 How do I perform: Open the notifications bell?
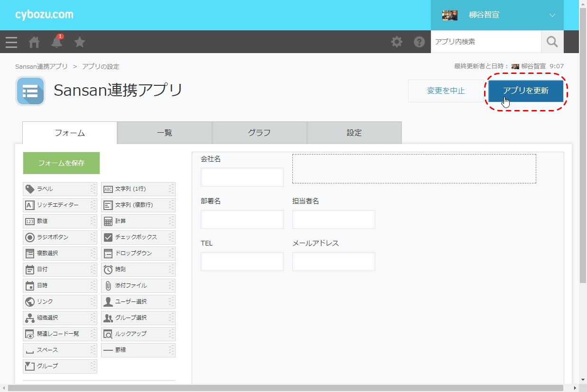click(57, 42)
